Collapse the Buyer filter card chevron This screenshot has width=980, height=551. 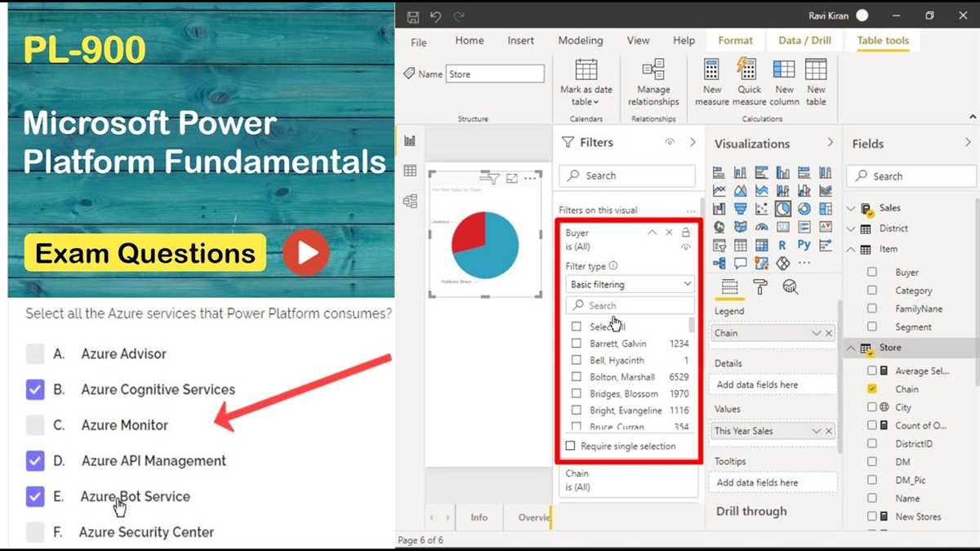[652, 233]
